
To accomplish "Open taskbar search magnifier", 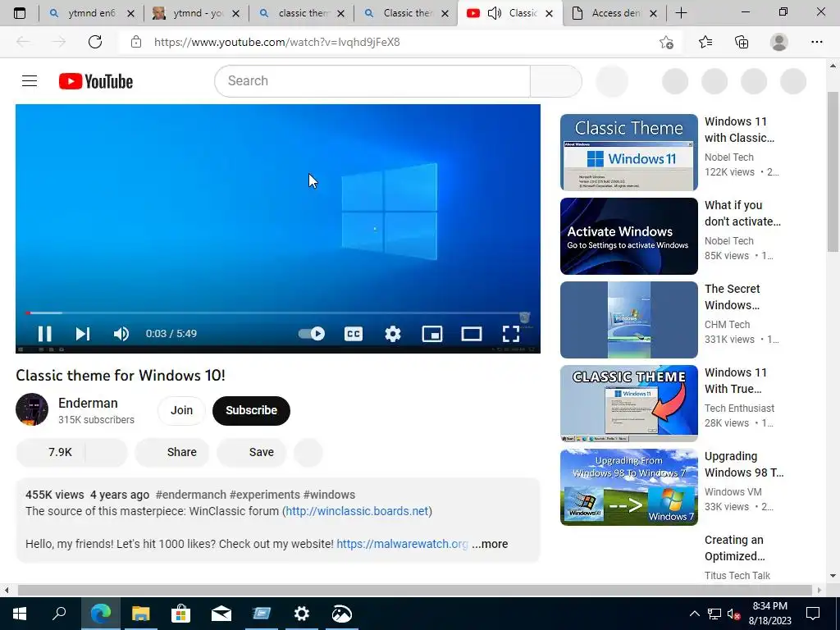I will (59, 614).
